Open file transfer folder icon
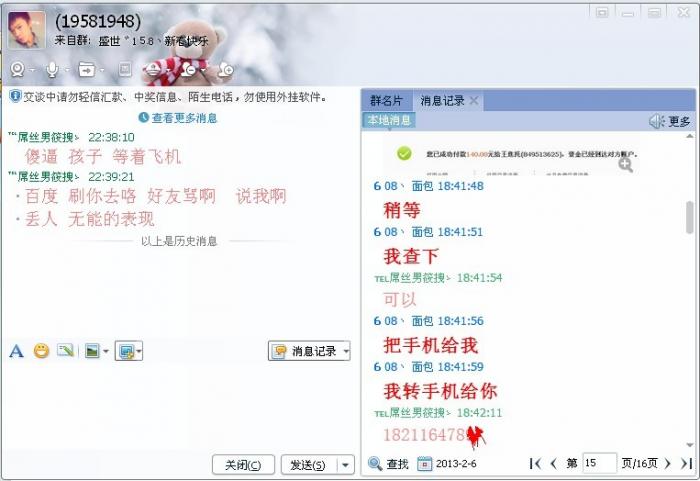 (87, 70)
